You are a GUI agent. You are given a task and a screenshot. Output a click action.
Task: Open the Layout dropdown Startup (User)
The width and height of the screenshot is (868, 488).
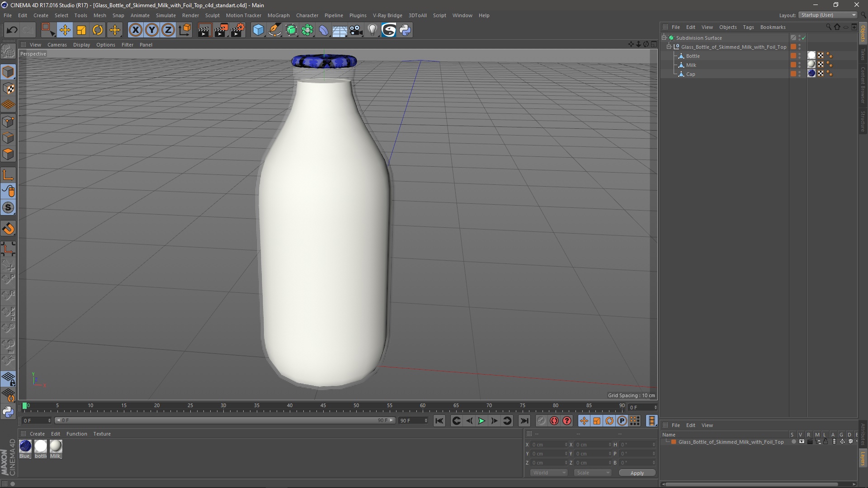click(828, 15)
